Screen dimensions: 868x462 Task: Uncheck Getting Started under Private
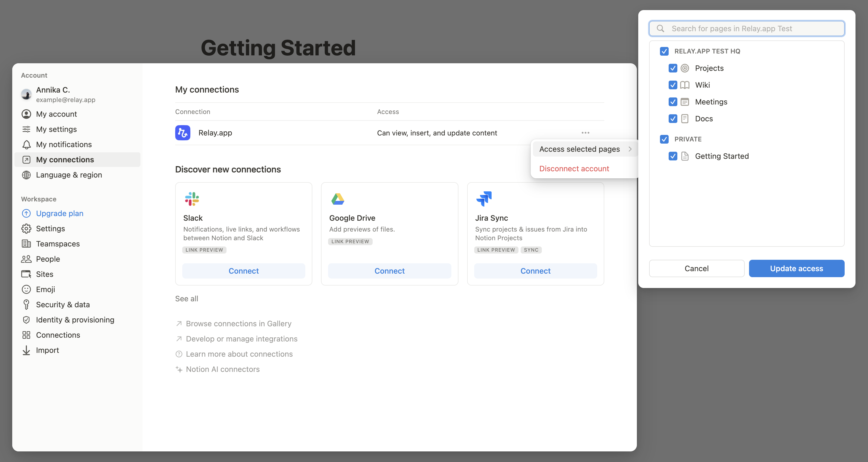(x=672, y=156)
